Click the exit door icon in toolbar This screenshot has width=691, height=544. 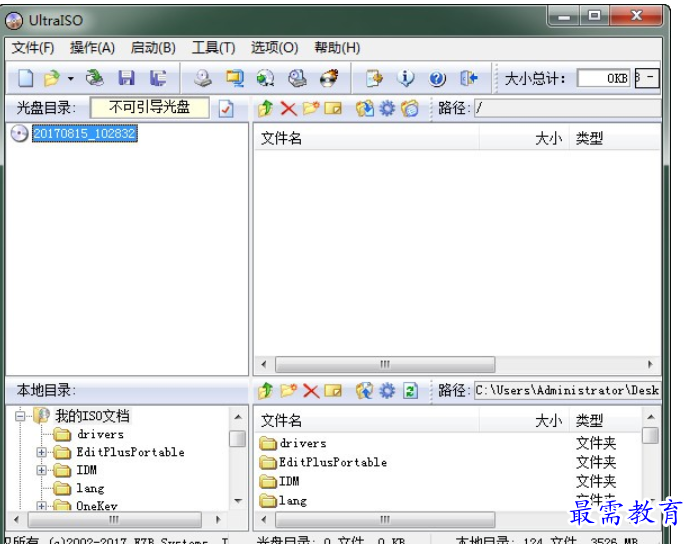469,78
